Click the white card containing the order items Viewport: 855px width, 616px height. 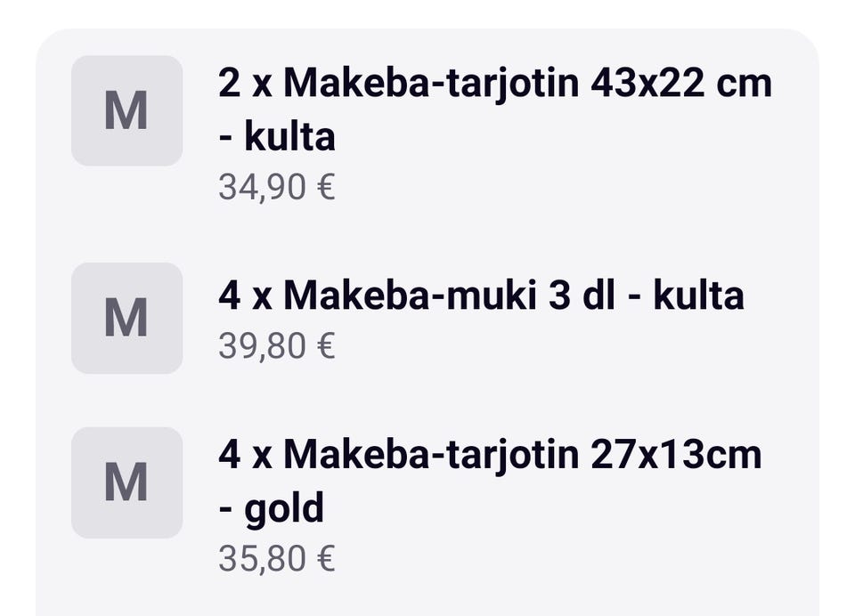coord(427,312)
